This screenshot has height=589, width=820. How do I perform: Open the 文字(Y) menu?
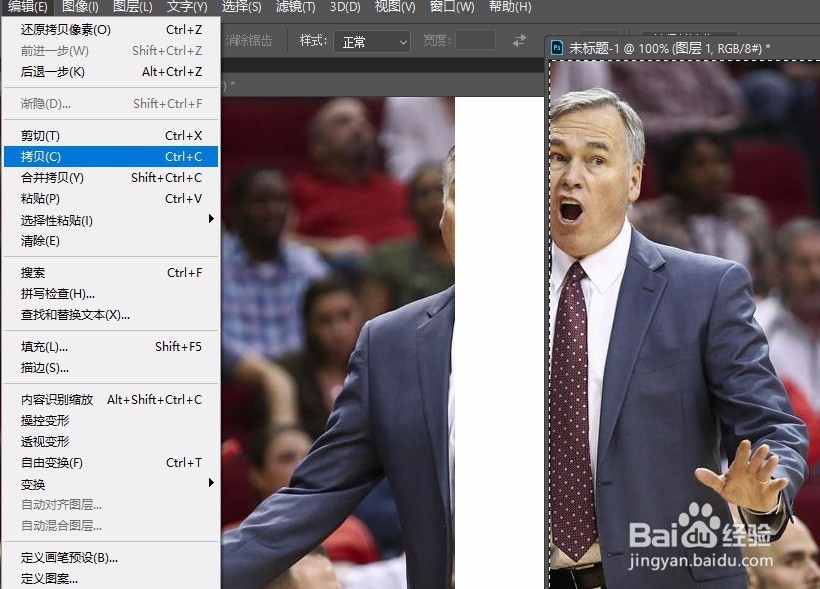click(187, 7)
